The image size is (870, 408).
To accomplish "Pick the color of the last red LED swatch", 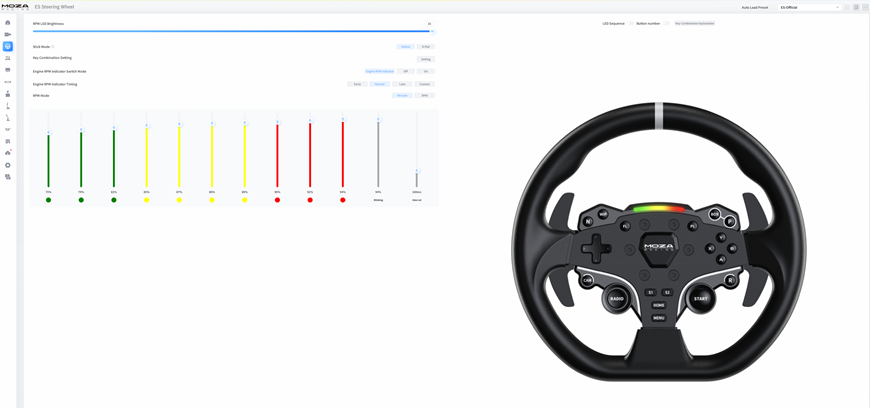I will coord(343,200).
